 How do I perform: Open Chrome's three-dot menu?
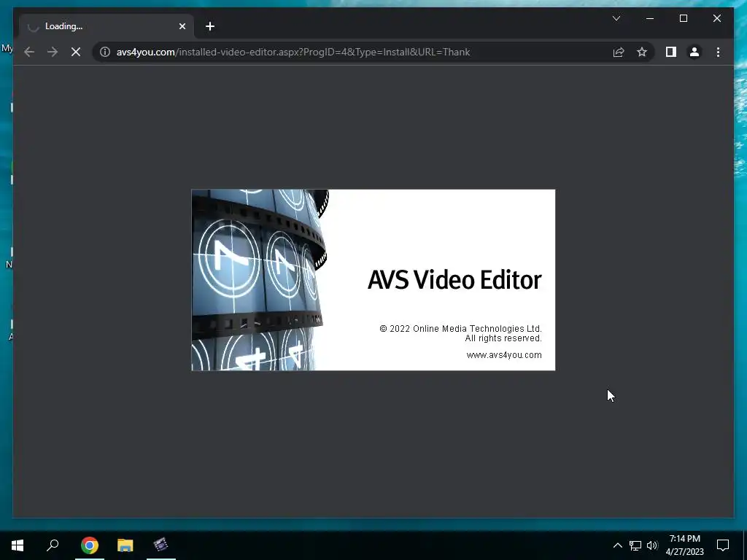[x=718, y=52]
